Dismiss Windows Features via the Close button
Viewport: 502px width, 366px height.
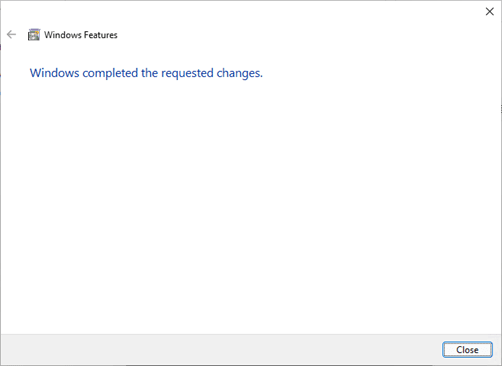pyautogui.click(x=467, y=350)
